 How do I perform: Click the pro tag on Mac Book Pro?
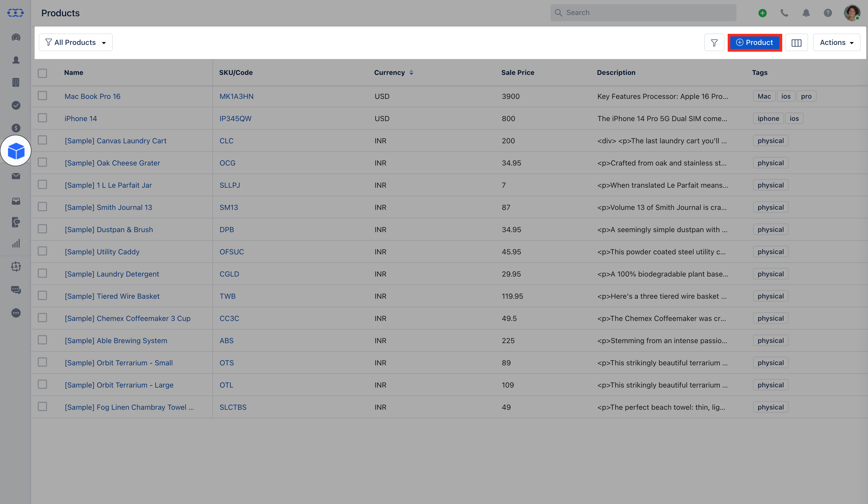[x=806, y=96]
